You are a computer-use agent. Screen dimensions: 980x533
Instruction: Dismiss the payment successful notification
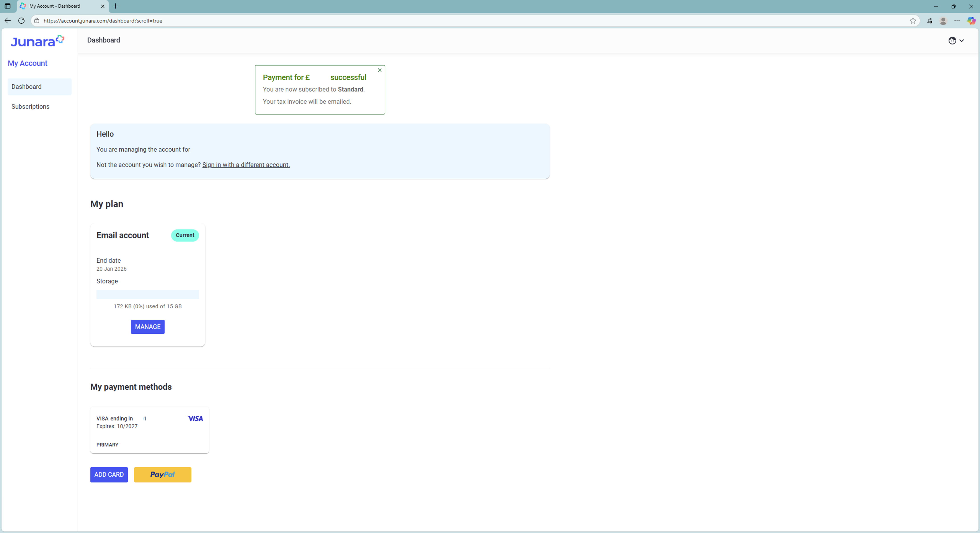(380, 70)
